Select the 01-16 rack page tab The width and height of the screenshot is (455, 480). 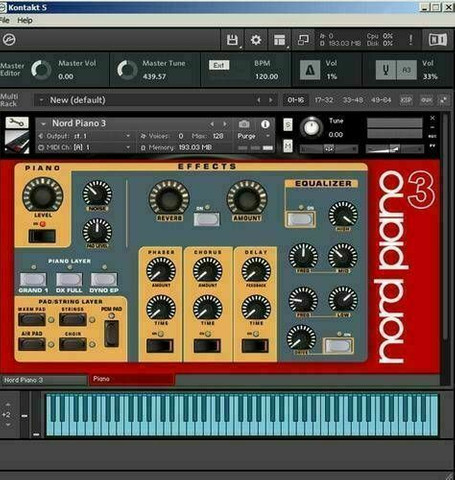[x=295, y=100]
